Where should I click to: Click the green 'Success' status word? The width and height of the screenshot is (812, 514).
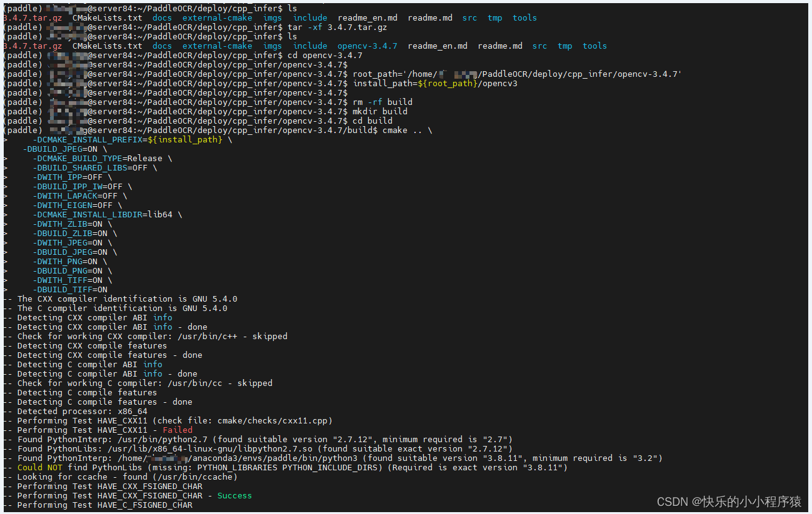click(234, 496)
